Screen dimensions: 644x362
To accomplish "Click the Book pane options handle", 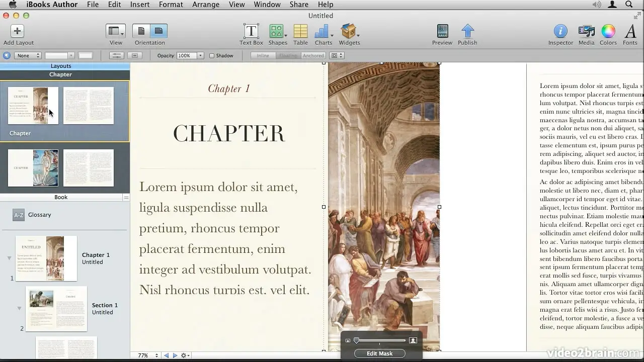I will pyautogui.click(x=126, y=198).
